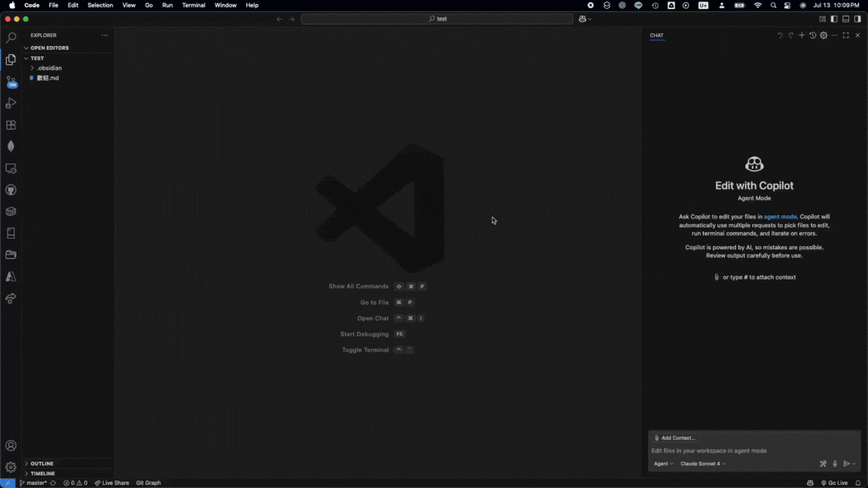The height and width of the screenshot is (488, 868).
Task: Select the CHAT tab
Action: (656, 35)
